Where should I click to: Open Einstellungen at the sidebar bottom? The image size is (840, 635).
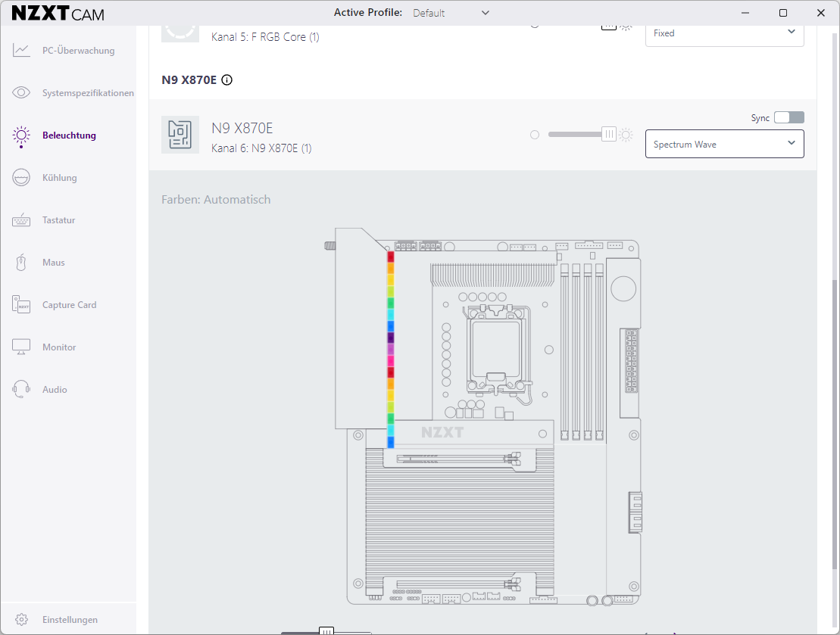tap(69, 620)
